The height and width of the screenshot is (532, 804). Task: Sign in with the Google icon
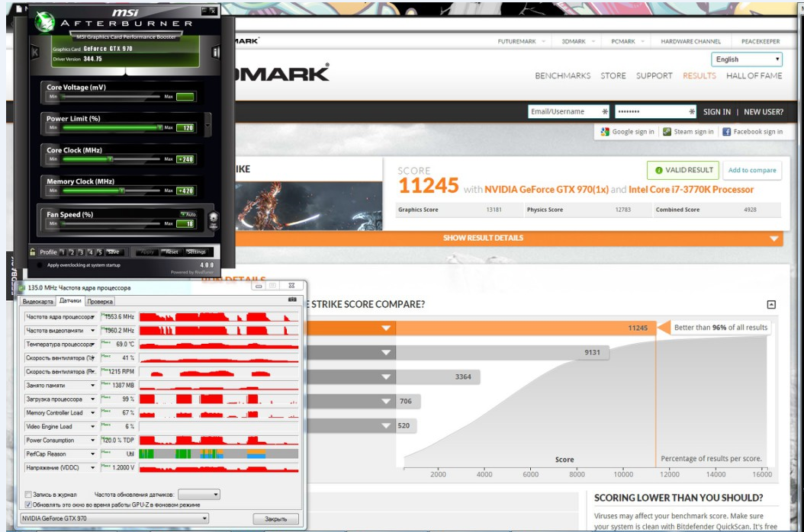605,132
